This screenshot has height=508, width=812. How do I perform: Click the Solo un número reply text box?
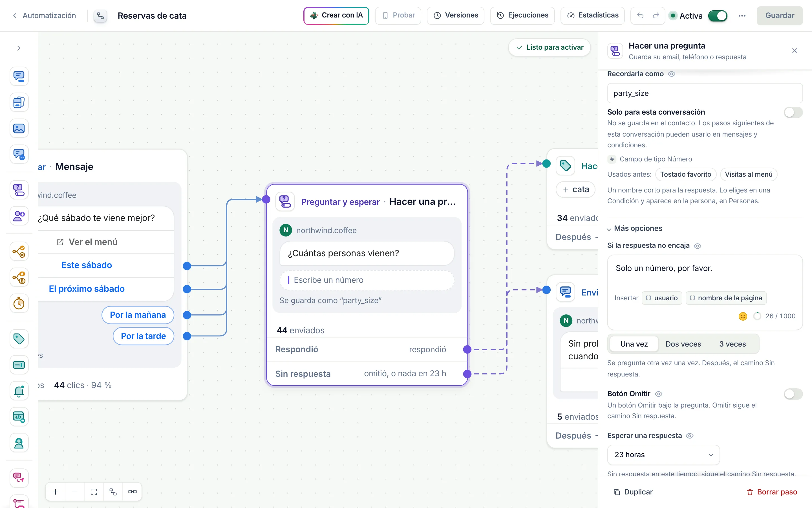[705, 272]
